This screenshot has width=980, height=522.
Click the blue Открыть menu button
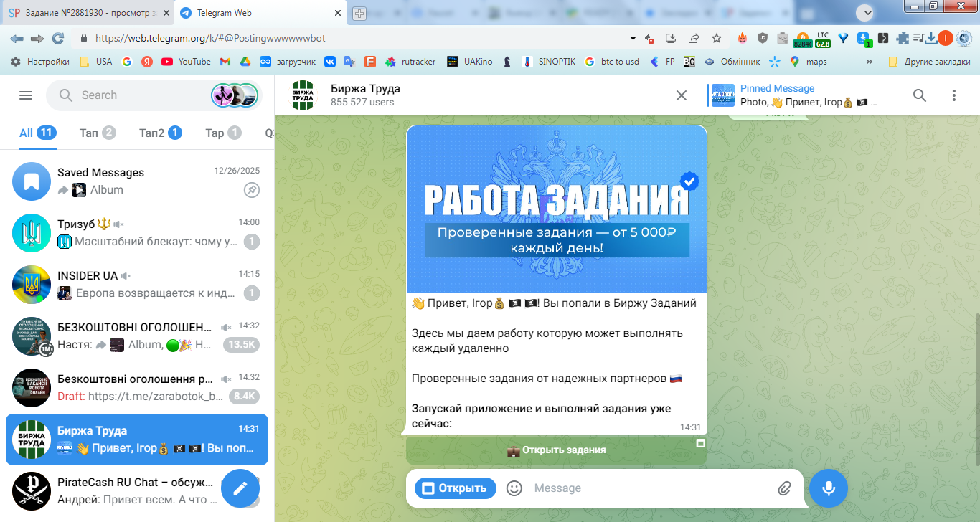pos(456,488)
